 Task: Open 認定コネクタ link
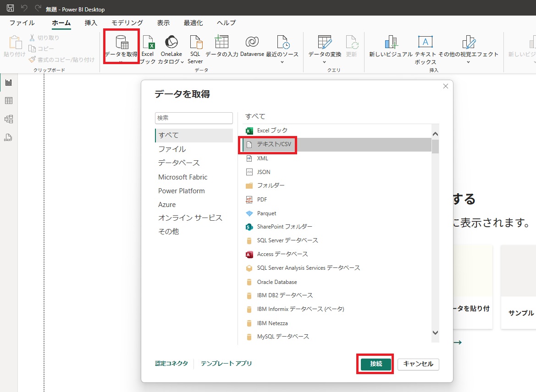(171, 363)
